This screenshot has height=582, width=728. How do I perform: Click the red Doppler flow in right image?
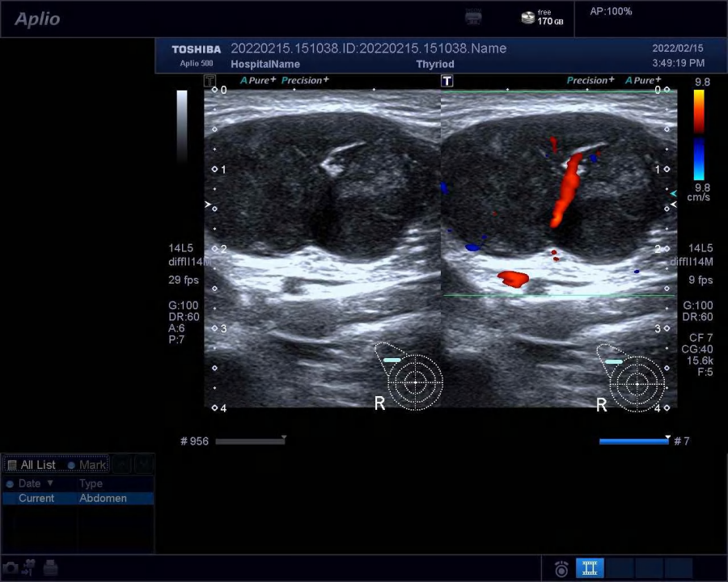566,190
